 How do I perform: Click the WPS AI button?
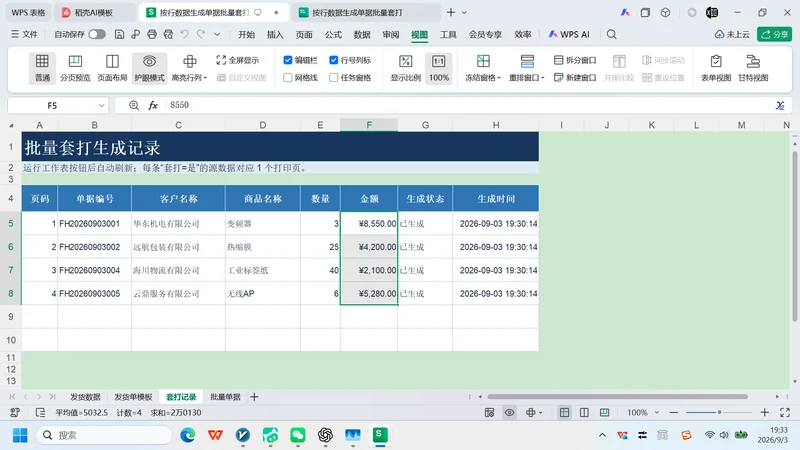click(569, 34)
